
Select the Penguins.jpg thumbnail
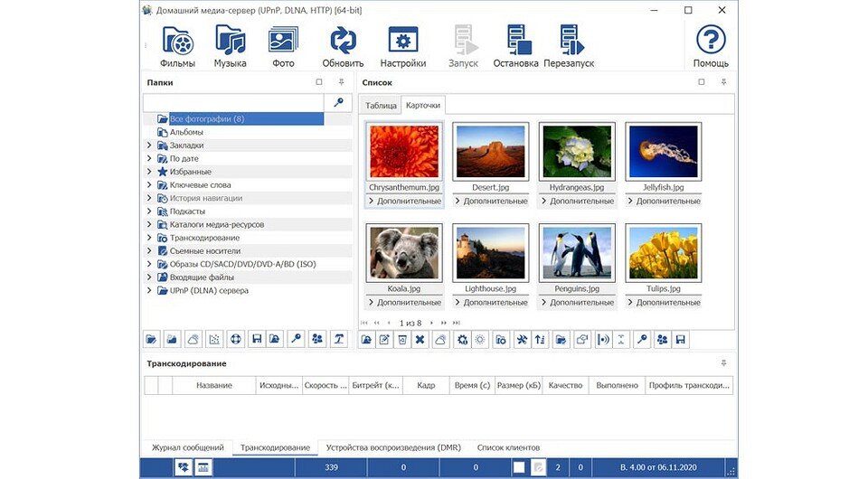click(577, 253)
